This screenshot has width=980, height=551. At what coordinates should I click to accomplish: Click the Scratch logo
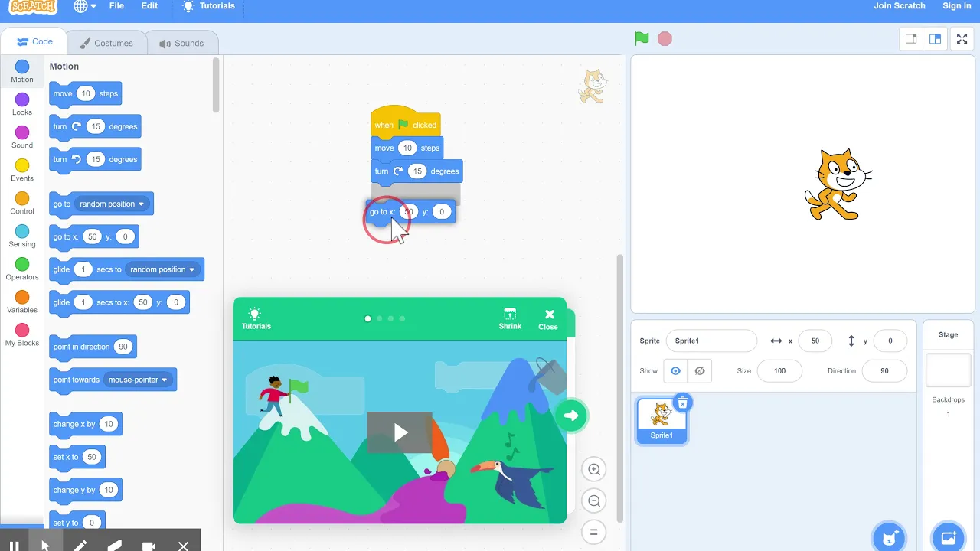(x=33, y=6)
